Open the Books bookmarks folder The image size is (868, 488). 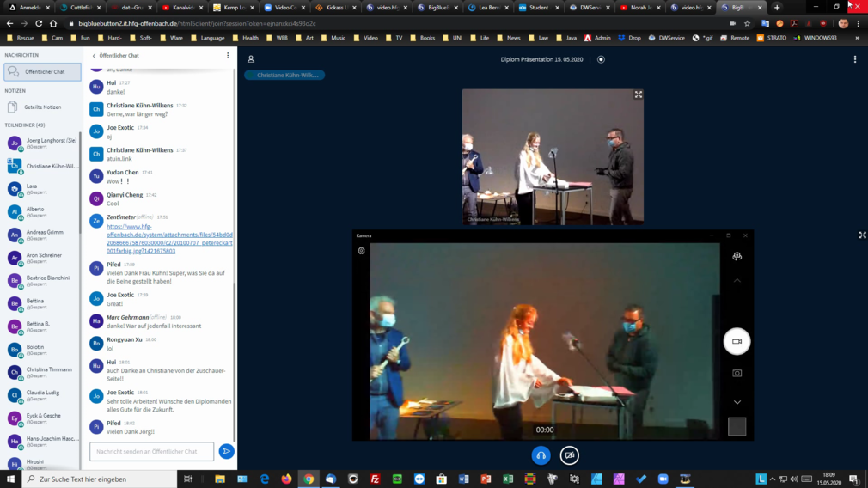coord(423,38)
